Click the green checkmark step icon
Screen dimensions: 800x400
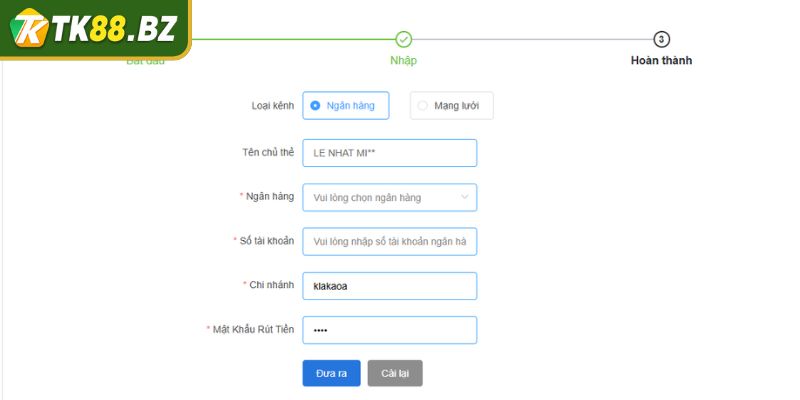(403, 39)
